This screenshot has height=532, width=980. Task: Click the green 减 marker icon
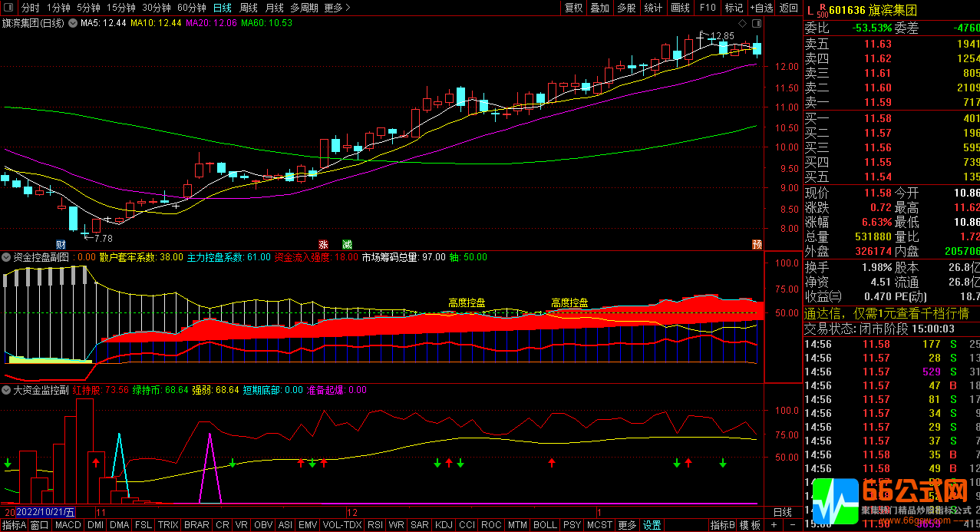348,244
